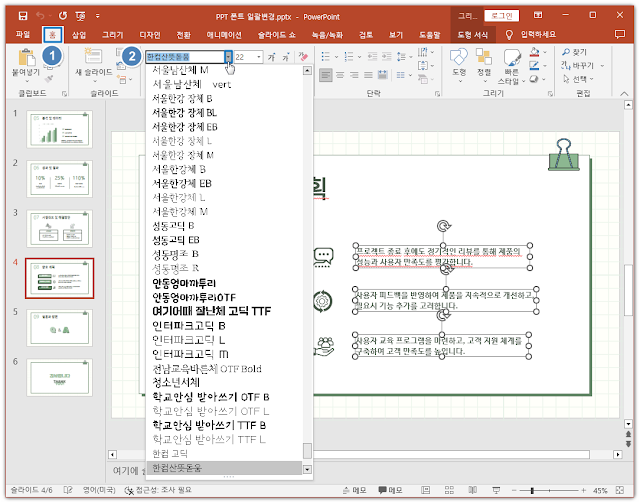
Task: Open the quick access toolbar customize arrow
Action: 98,16
